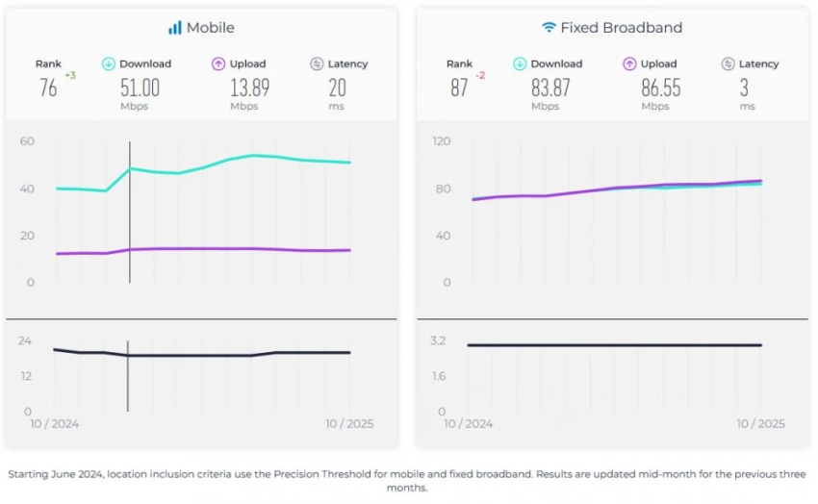
Task: Click the Fixed Broadband upload value 86.55
Action: click(660, 88)
